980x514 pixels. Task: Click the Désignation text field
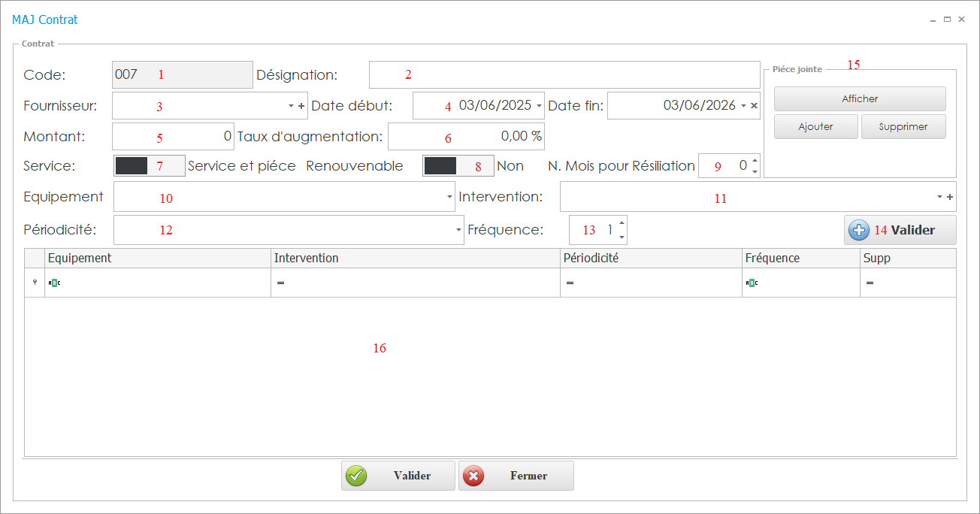[564, 75]
